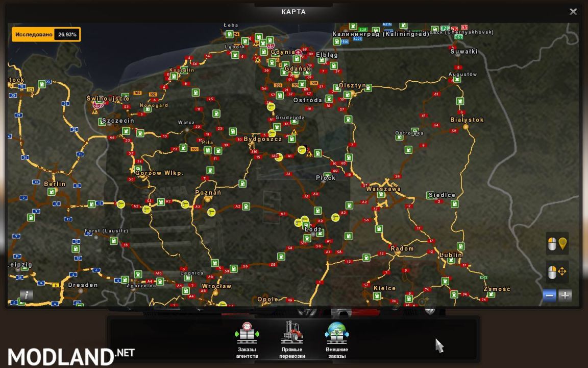
Task: Click the Wałcz town label
Action: point(186,123)
